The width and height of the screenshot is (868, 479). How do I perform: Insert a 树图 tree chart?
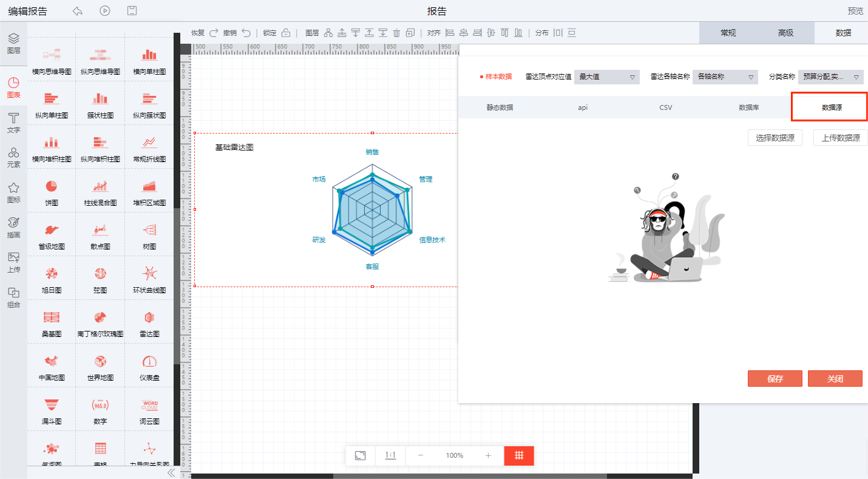click(x=149, y=235)
